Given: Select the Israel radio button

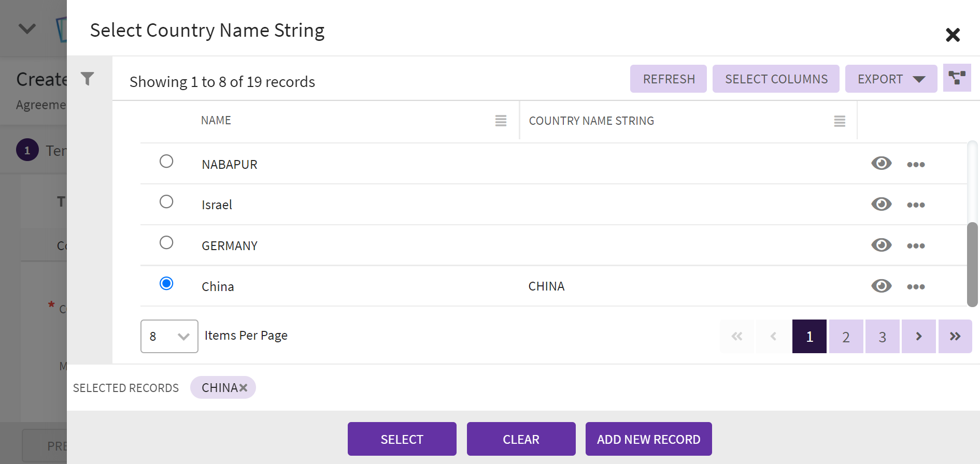Looking at the screenshot, I should pyautogui.click(x=166, y=202).
